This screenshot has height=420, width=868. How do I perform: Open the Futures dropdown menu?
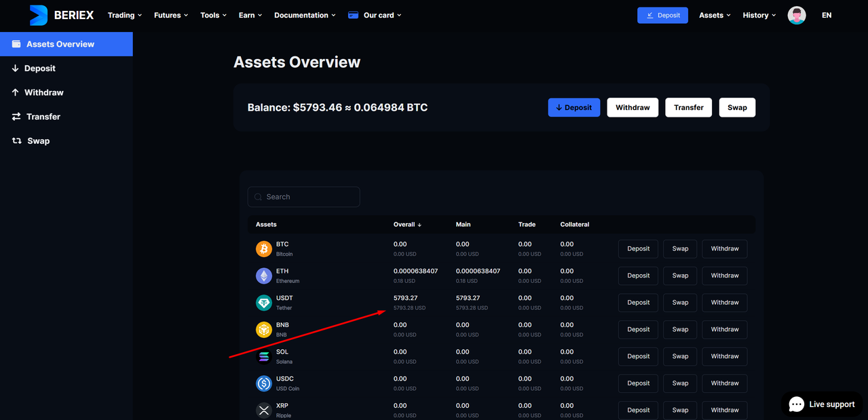pos(171,15)
